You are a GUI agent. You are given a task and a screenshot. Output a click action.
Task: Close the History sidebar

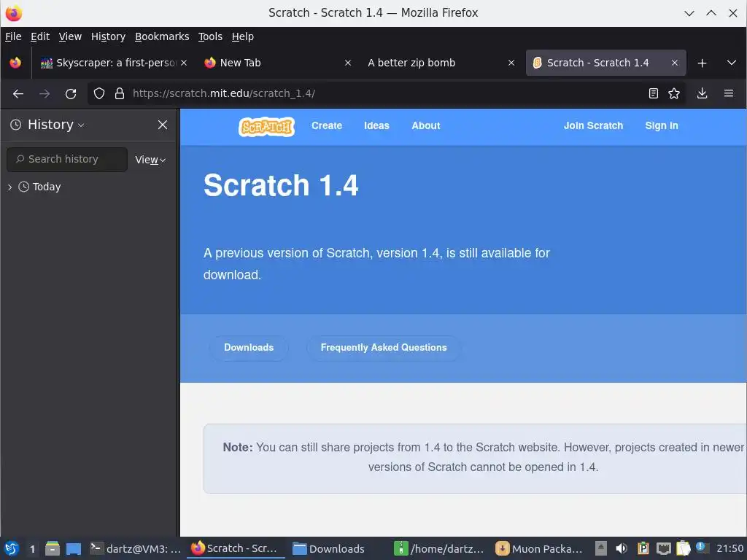[163, 125]
